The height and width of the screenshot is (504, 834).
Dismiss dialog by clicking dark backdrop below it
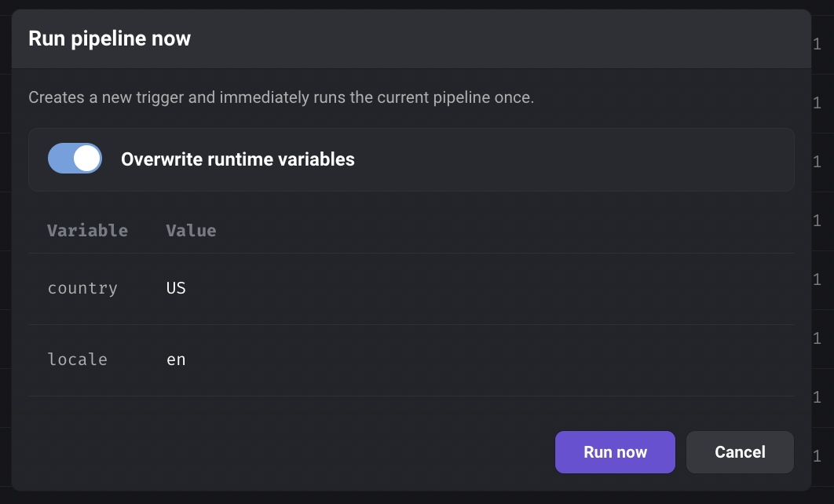point(417,499)
